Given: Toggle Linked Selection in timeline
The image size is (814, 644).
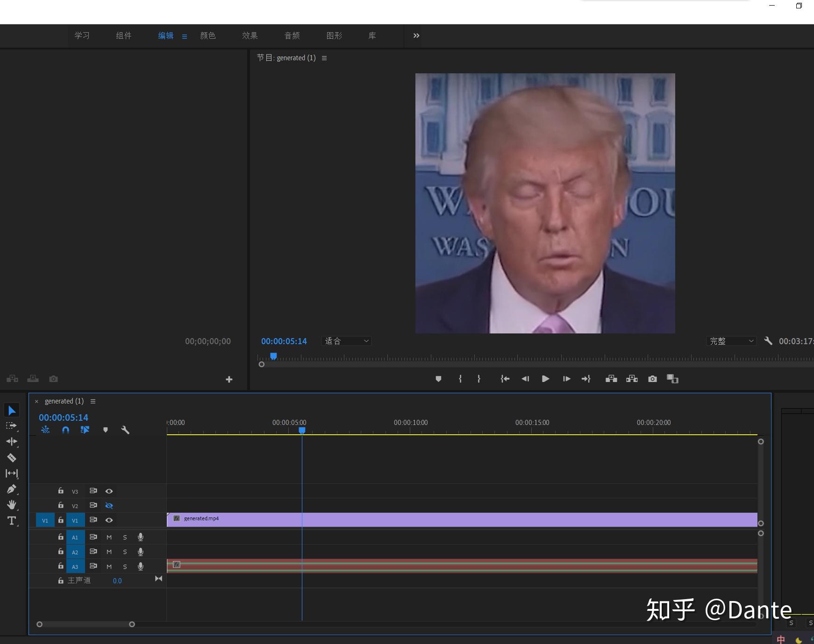Looking at the screenshot, I should [85, 430].
